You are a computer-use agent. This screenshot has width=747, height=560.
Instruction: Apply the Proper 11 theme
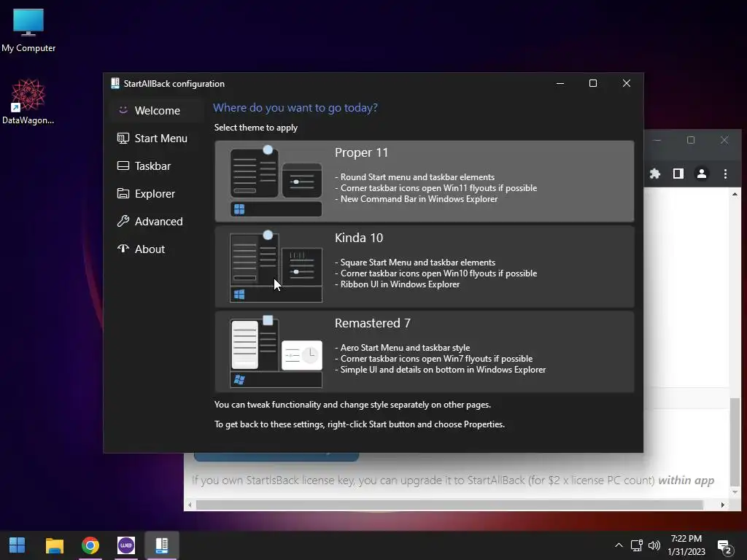424,181
